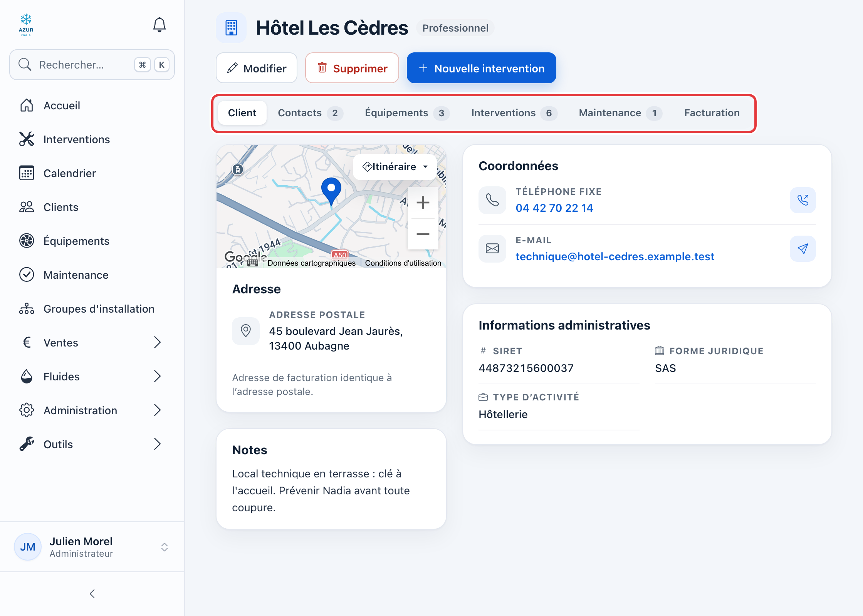Zoom in on the map
The height and width of the screenshot is (616, 863).
(423, 203)
